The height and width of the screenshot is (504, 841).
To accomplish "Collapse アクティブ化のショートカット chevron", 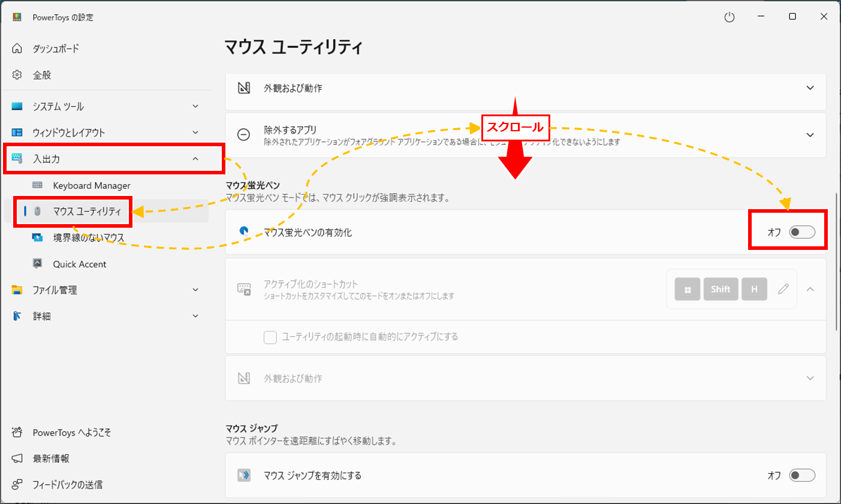I will coord(810,289).
